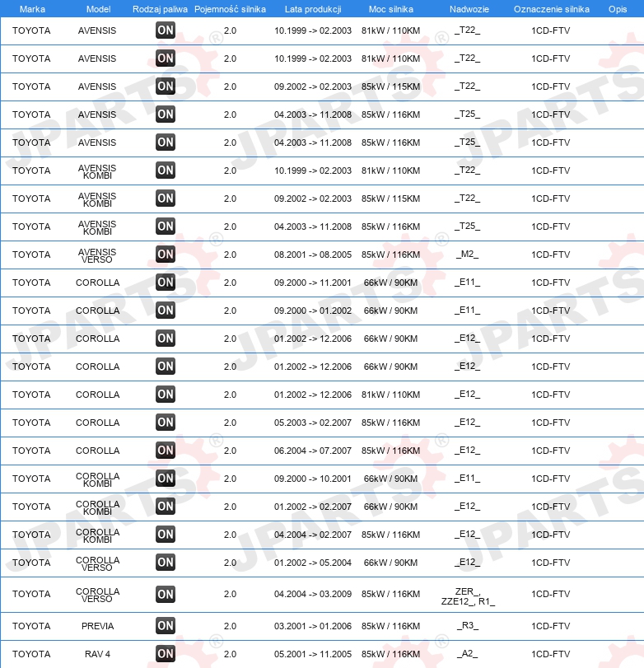Click ON icon for COROLLA KOMBI 04.2004 row
This screenshot has width=644, height=668.
166,535
